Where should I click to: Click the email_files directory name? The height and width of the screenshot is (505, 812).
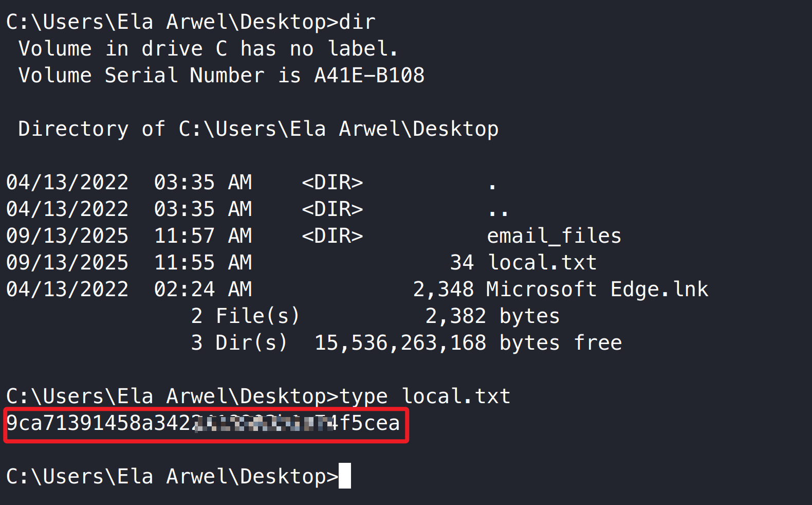pos(553,236)
